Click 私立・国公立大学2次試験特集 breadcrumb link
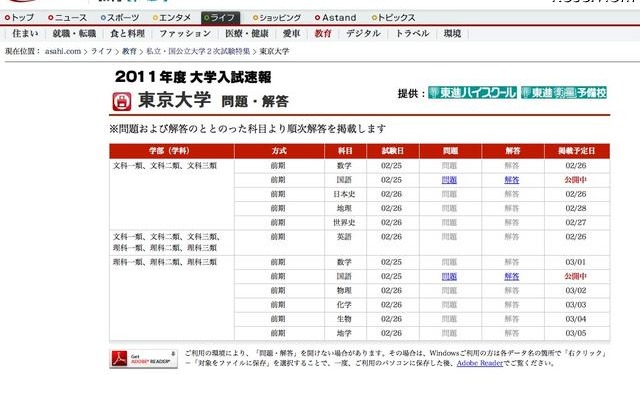 pyautogui.click(x=198, y=51)
